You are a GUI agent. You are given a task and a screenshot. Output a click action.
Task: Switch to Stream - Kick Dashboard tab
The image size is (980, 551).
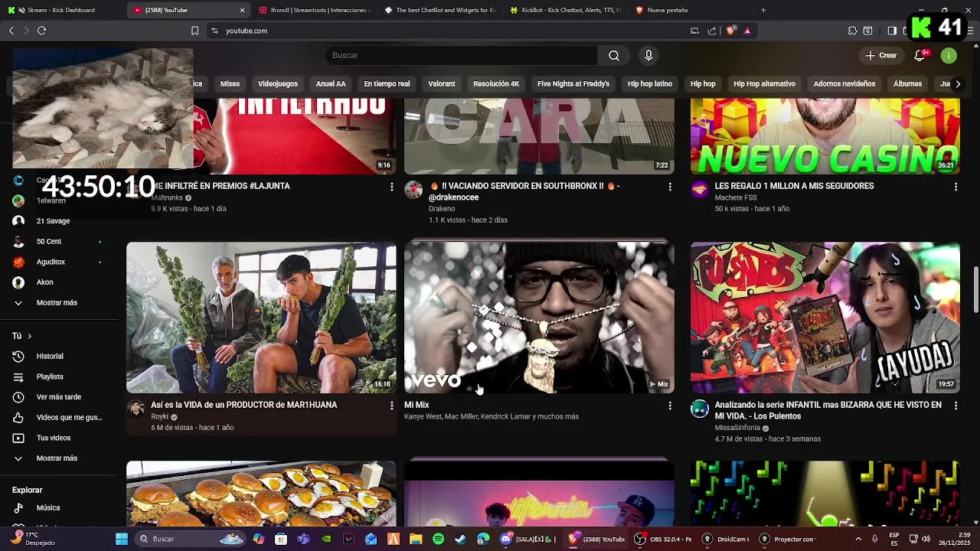click(x=61, y=10)
